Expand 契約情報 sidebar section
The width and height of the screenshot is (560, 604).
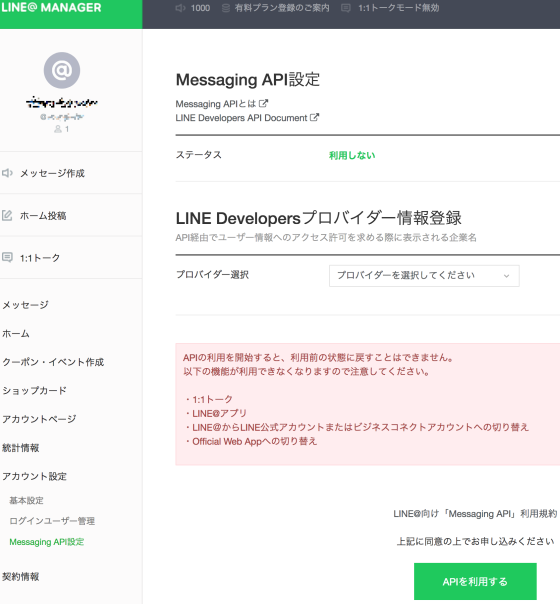(21, 577)
